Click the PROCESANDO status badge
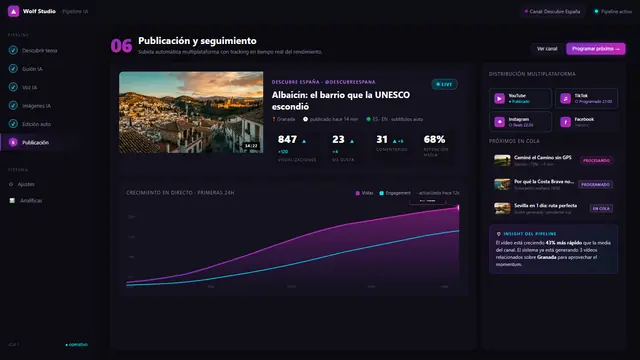This screenshot has width=640, height=360. click(596, 160)
